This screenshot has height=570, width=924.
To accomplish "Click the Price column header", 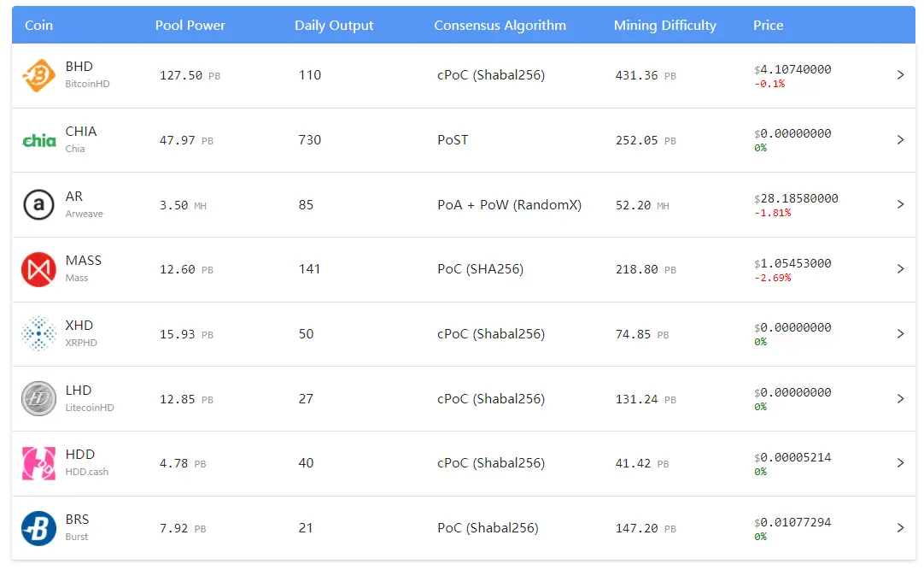I will tap(769, 26).
